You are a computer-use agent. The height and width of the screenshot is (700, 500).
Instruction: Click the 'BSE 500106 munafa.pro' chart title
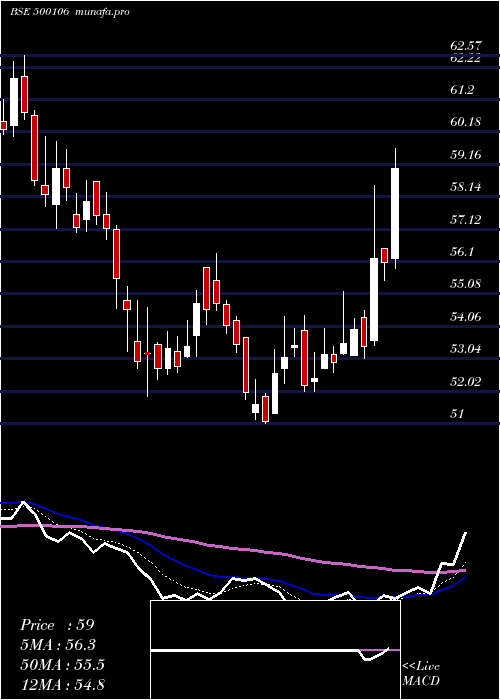click(x=70, y=12)
